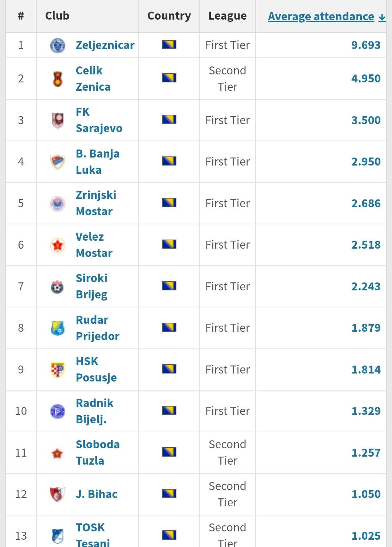Open the Zrinjski Mostar club link

(96, 203)
